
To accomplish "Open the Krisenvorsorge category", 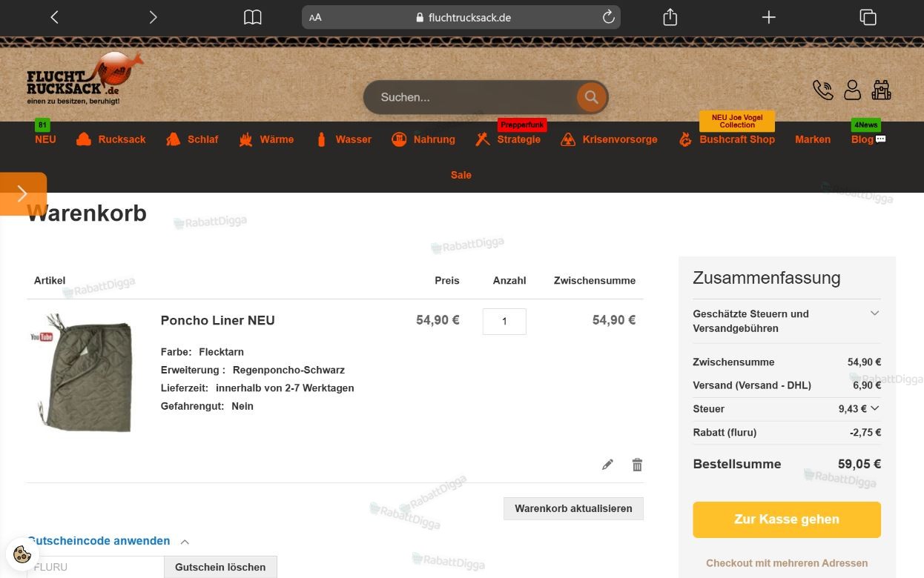I will click(x=609, y=139).
